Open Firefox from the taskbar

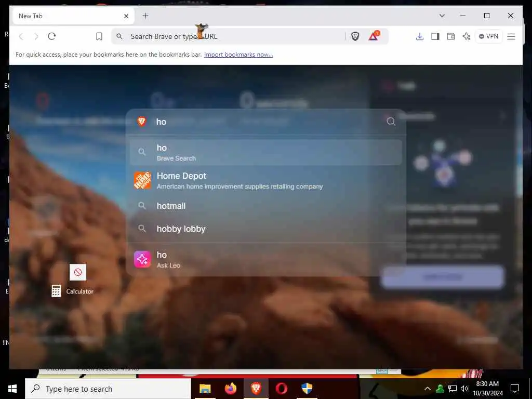pos(231,389)
